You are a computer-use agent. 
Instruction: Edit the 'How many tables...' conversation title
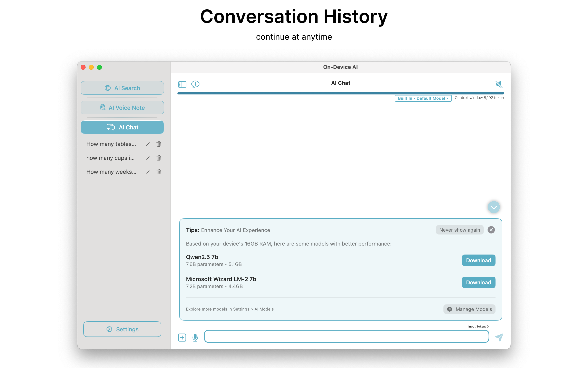tap(148, 144)
